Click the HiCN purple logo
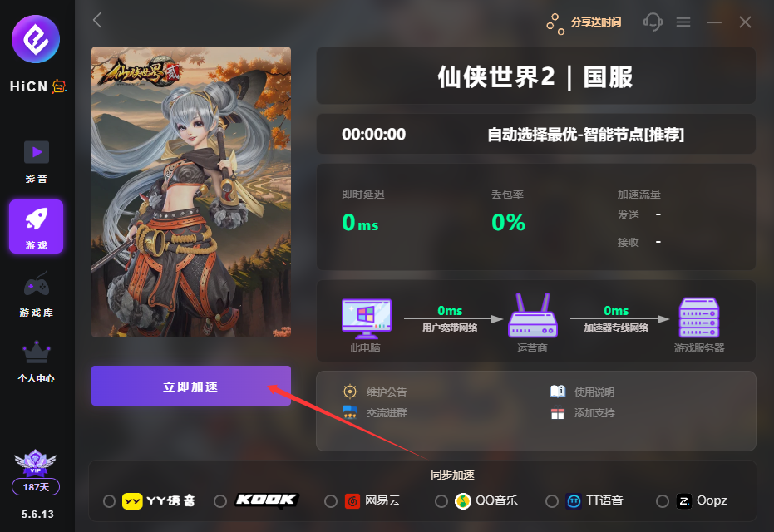774x532 pixels. point(36,39)
